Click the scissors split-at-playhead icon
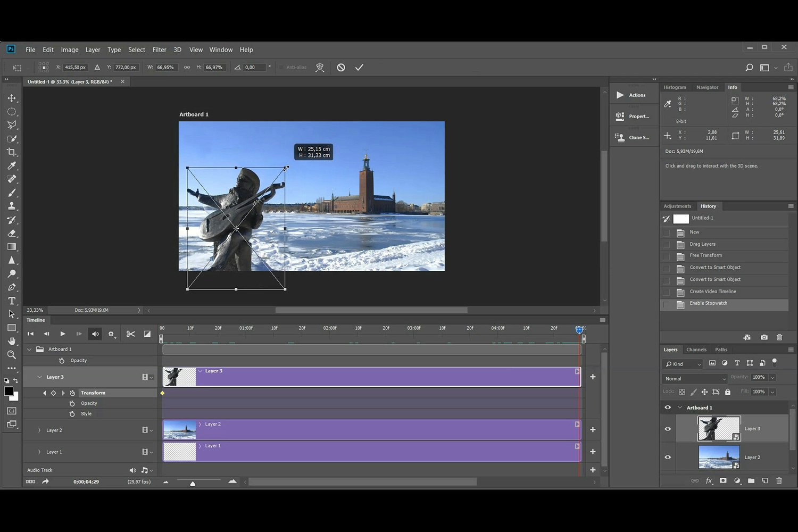798x532 pixels. pos(130,334)
